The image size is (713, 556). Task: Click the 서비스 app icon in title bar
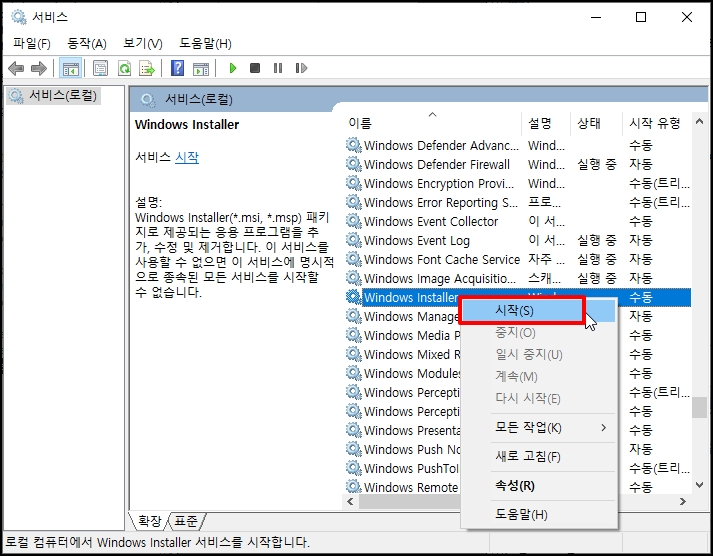coord(19,17)
